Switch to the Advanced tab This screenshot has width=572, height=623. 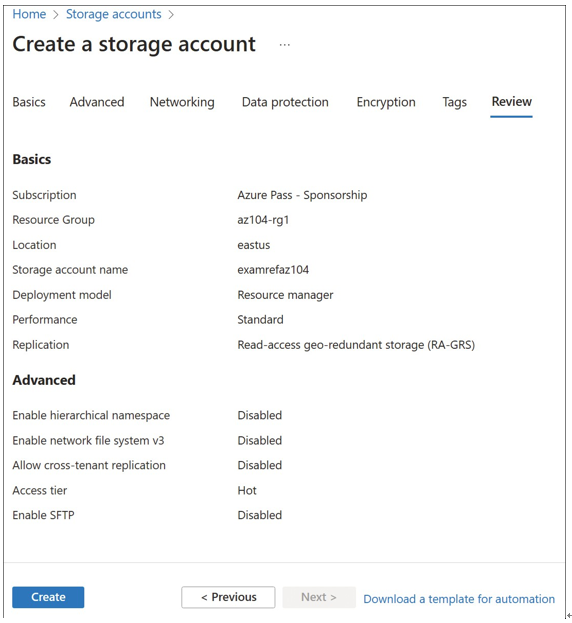tap(97, 102)
